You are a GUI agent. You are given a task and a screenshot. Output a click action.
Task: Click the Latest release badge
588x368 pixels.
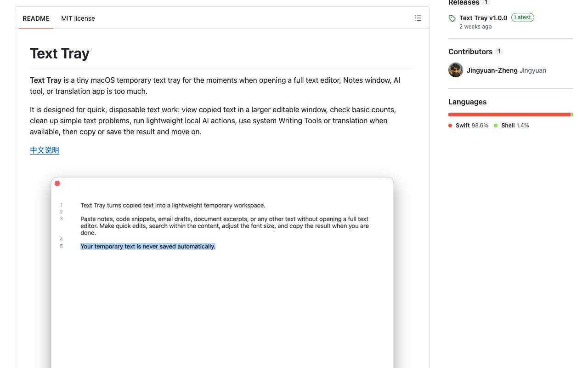[x=522, y=17]
